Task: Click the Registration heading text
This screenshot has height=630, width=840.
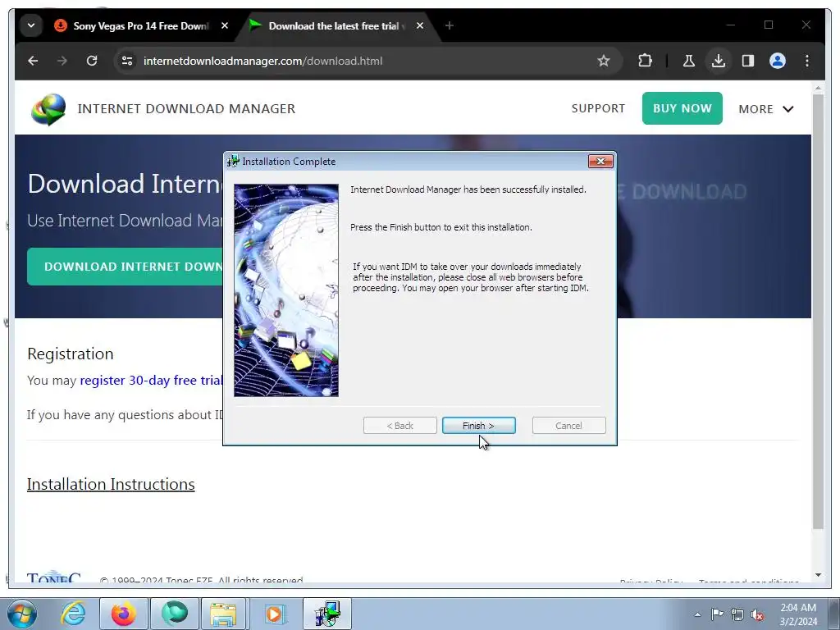Action: coord(71,354)
